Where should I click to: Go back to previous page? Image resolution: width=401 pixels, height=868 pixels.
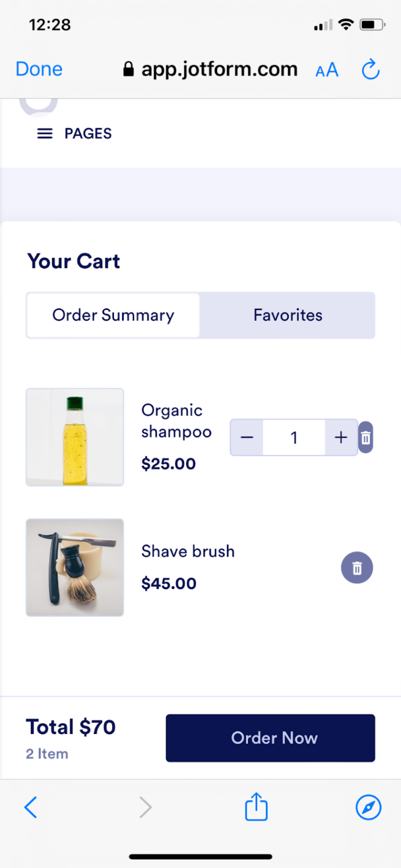pos(31,807)
